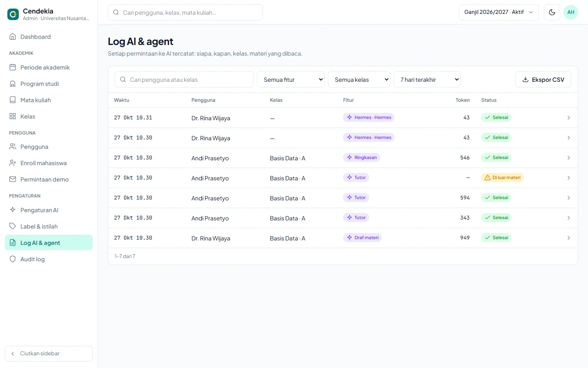Viewport: 588px width, 368px height.
Task: Open the Ganjil 2026/2027 period dropdown
Action: (x=499, y=12)
